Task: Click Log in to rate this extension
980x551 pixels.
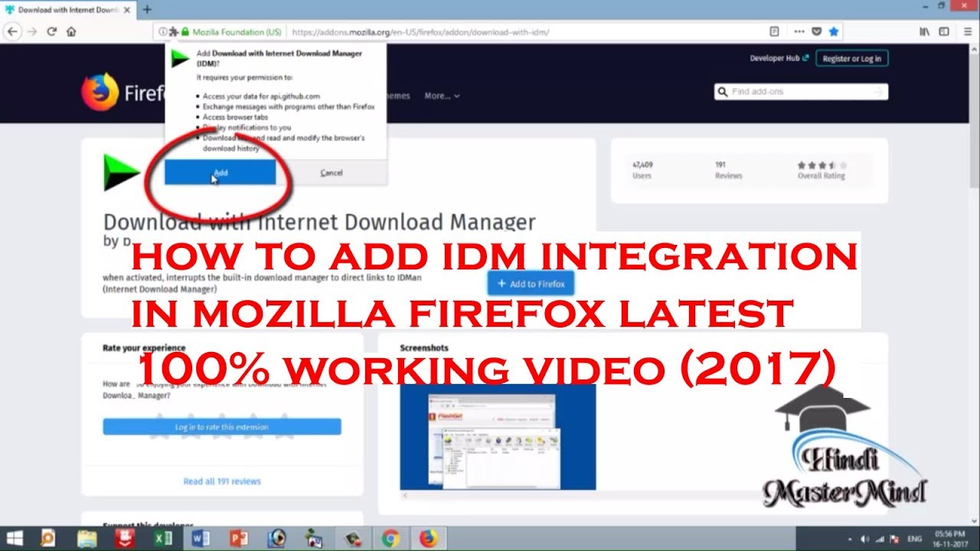Action: click(222, 427)
